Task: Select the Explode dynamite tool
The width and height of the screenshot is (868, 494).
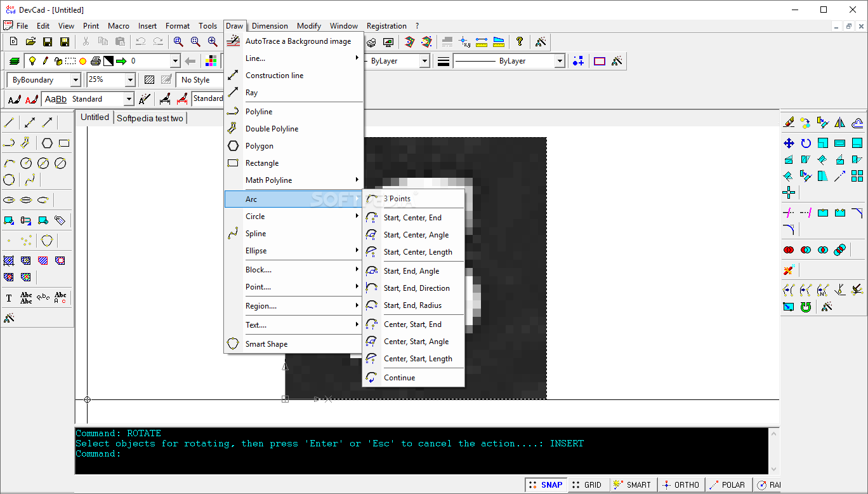Action: click(789, 270)
